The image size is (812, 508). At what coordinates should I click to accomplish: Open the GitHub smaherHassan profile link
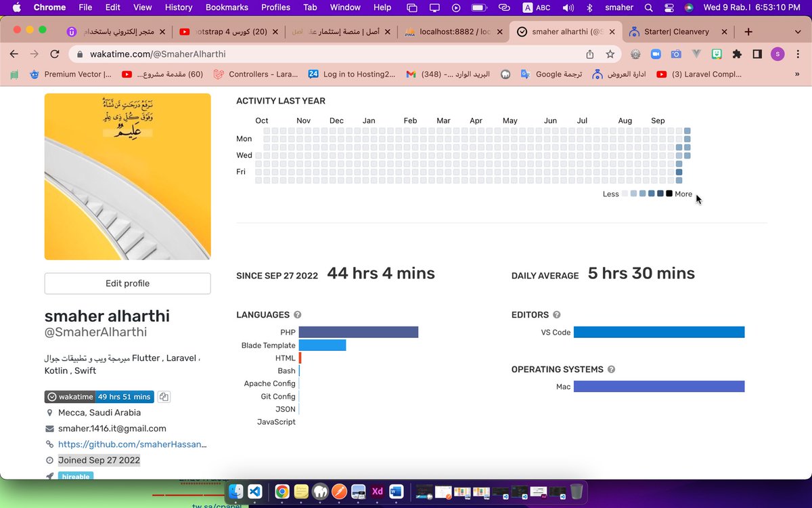(132, 444)
